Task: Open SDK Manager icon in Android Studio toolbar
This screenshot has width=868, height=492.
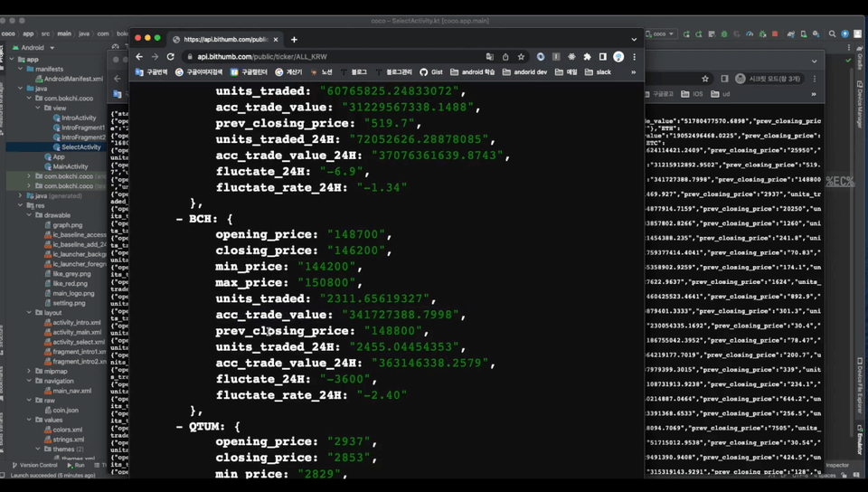Action: [816, 33]
